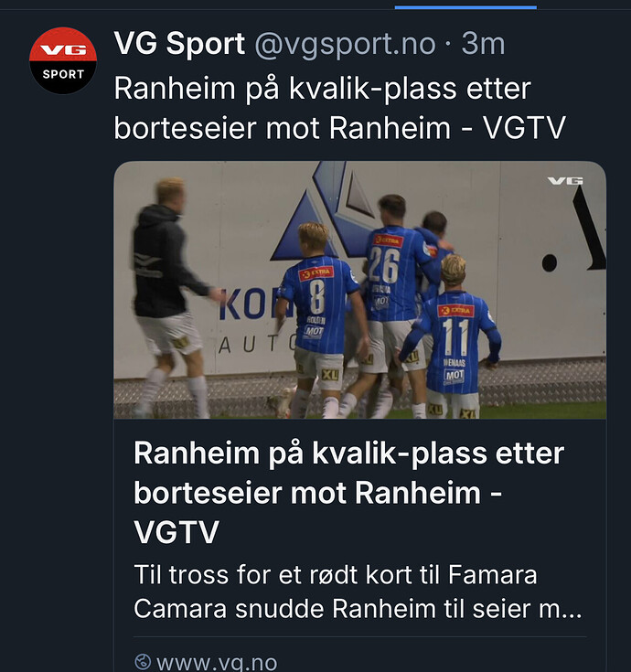This screenshot has height=672, width=631.
Task: Open the VG Sport profile avatar
Action: coord(63,59)
